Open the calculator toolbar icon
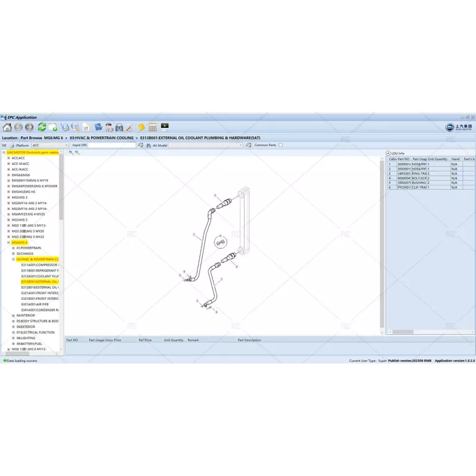The height and width of the screenshot is (476, 476). tap(152, 127)
